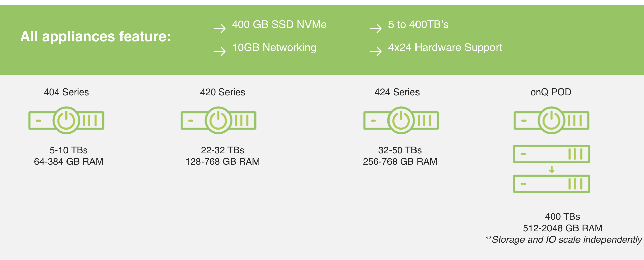Click the "Storage and IO scale independently" note
Image resolution: width=644 pixels, height=260 pixels.
pyautogui.click(x=563, y=240)
